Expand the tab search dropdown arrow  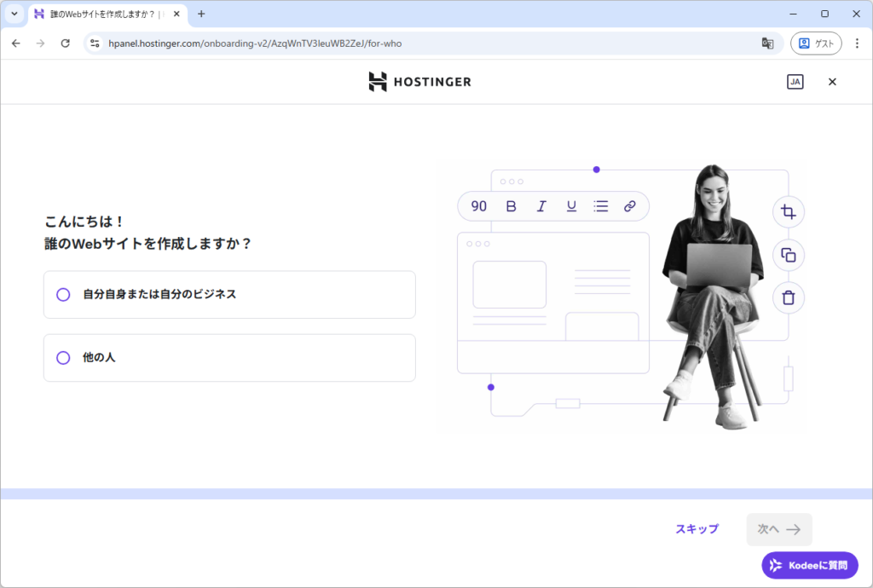14,14
